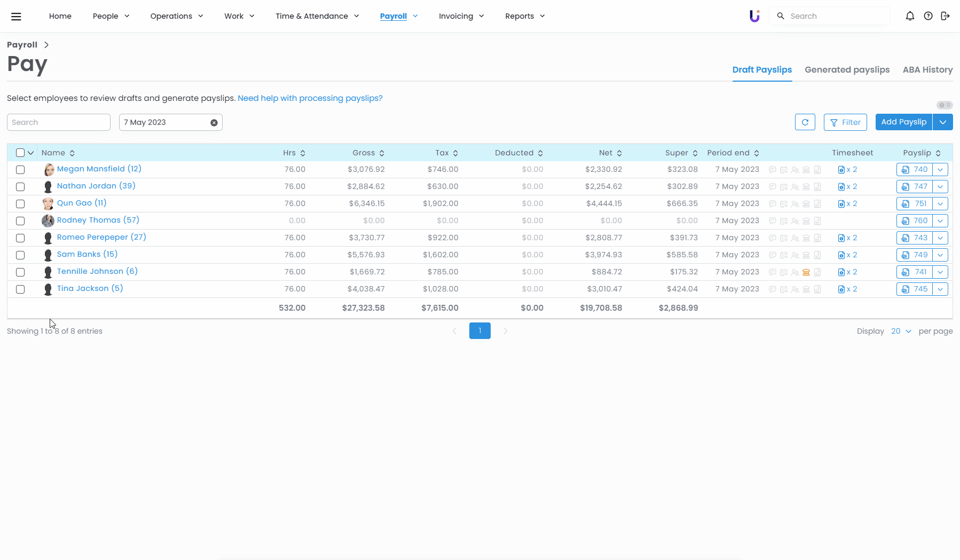Open the dropdown beside payslip 749

point(940,255)
